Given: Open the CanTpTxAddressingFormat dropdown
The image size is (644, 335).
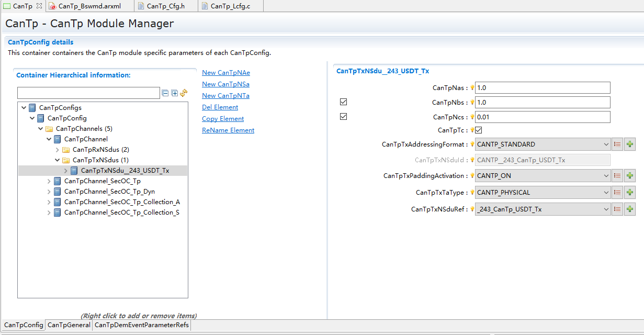Looking at the screenshot, I should click(606, 144).
